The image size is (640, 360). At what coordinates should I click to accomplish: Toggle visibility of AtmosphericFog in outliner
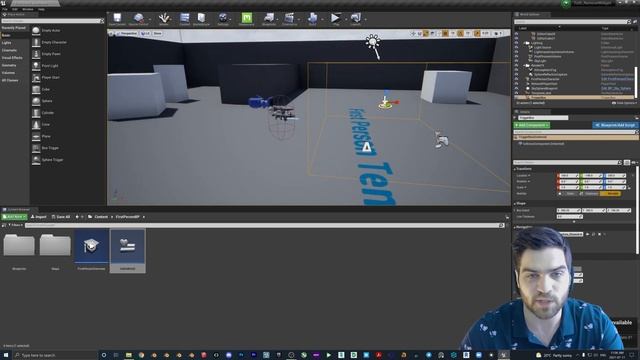point(516,70)
